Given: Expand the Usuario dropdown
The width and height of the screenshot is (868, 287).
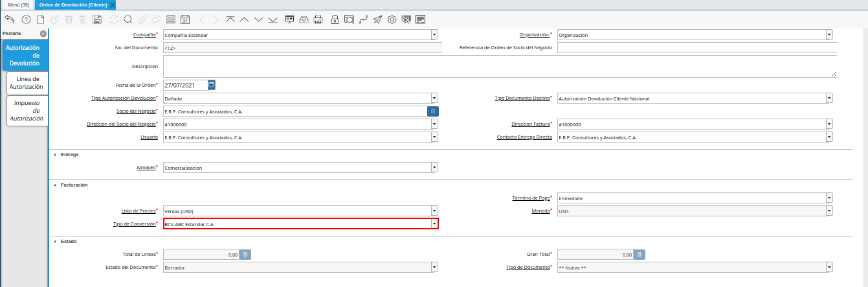Looking at the screenshot, I should [434, 137].
